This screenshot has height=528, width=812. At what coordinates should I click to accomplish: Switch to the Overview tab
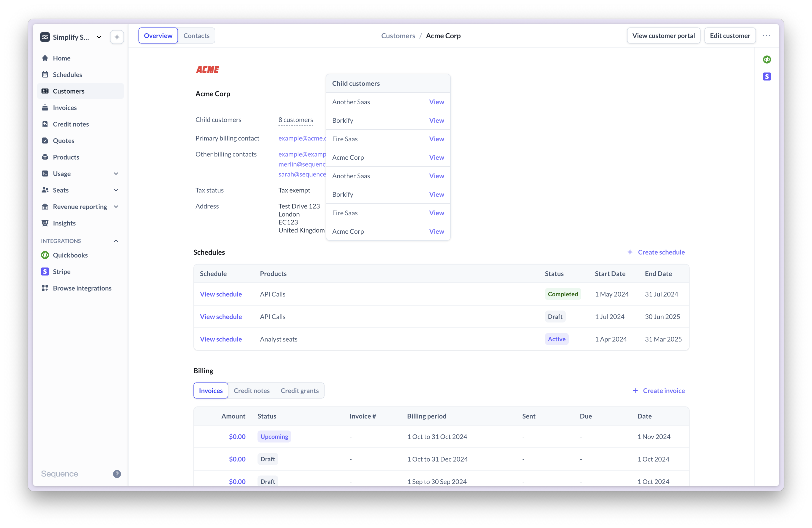[158, 35]
